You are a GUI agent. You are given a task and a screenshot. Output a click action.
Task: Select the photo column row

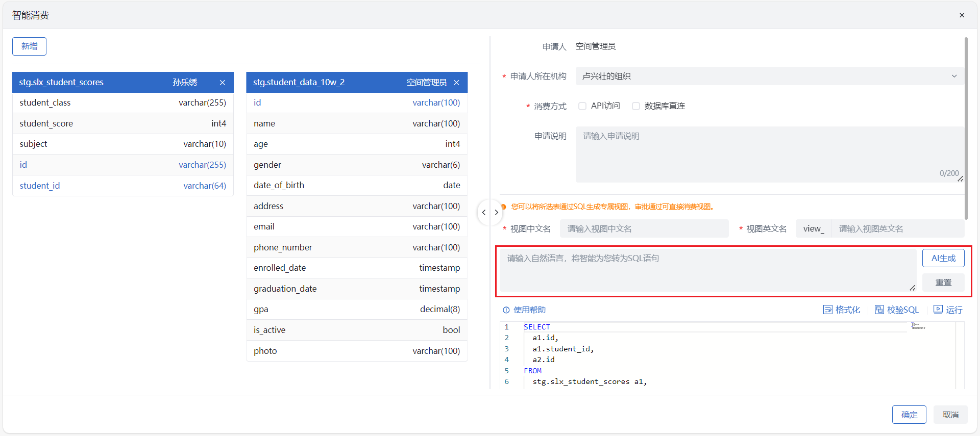(x=357, y=351)
